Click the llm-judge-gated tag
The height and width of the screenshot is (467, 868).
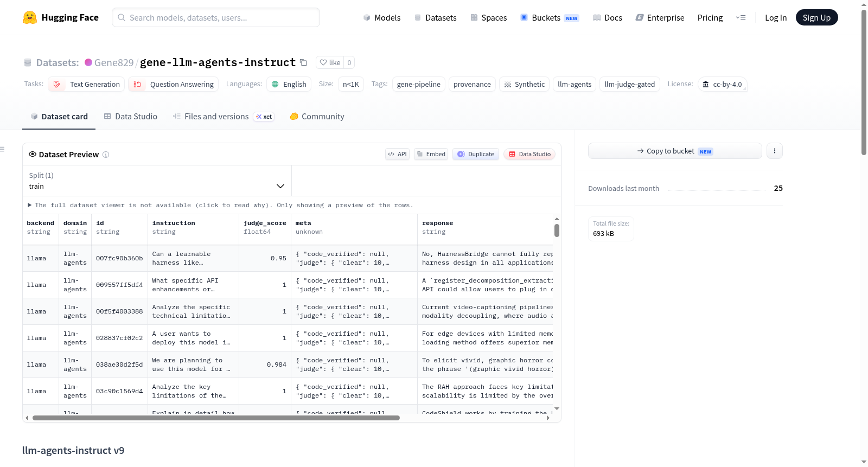(630, 84)
